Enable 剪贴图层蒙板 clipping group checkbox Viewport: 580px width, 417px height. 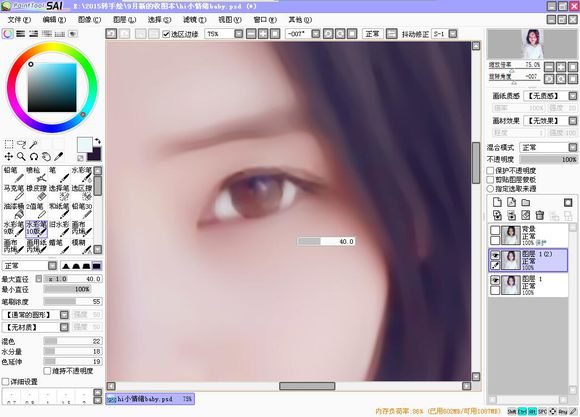point(490,180)
